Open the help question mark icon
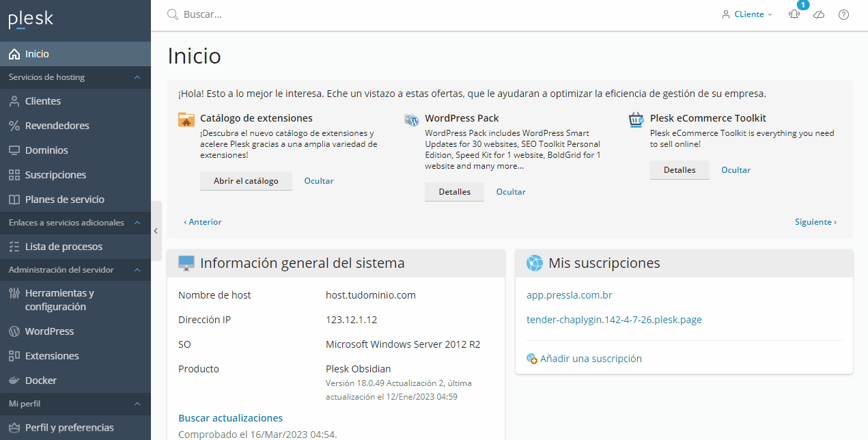Image resolution: width=868 pixels, height=440 pixels. coord(843,14)
